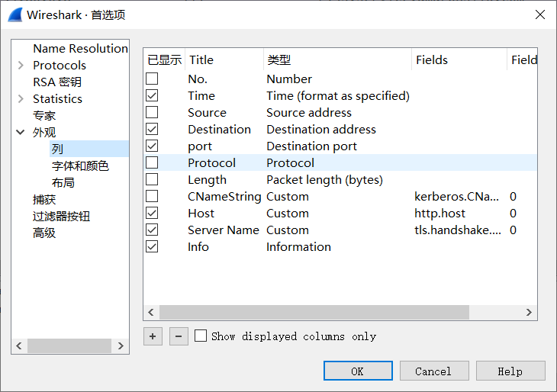Click the 'Host' title cell

[201, 213]
